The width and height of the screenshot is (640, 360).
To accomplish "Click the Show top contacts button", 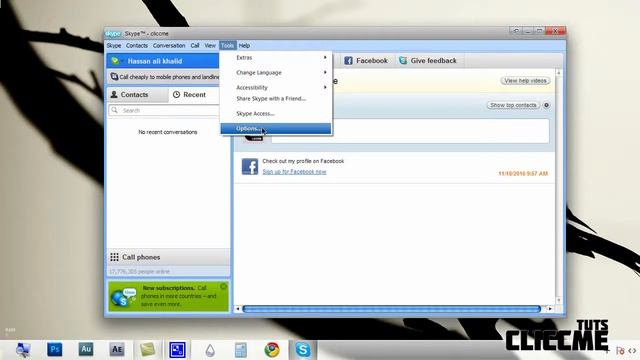I will point(513,105).
